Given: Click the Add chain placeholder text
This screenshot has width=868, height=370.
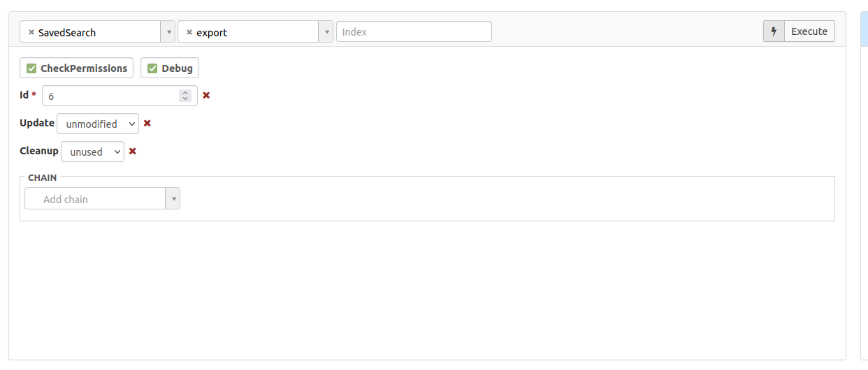Looking at the screenshot, I should point(66,200).
